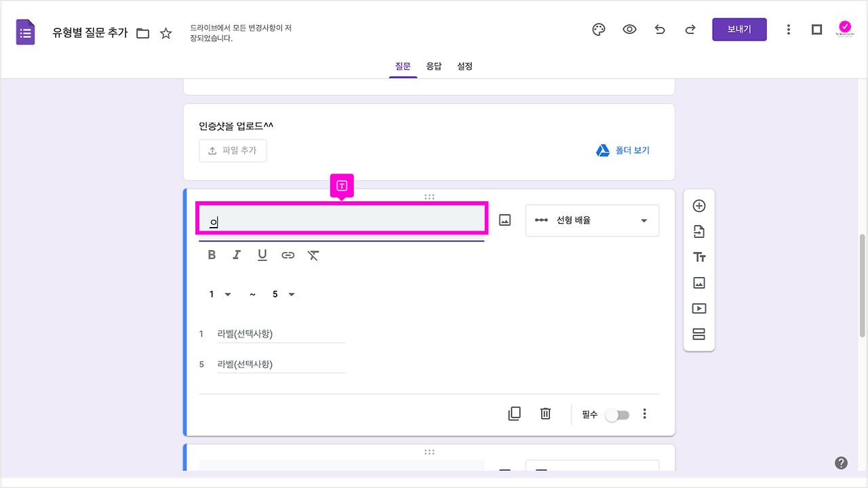Open the theme customization palette
Screen dimensions: 868x488
pyautogui.click(x=599, y=29)
